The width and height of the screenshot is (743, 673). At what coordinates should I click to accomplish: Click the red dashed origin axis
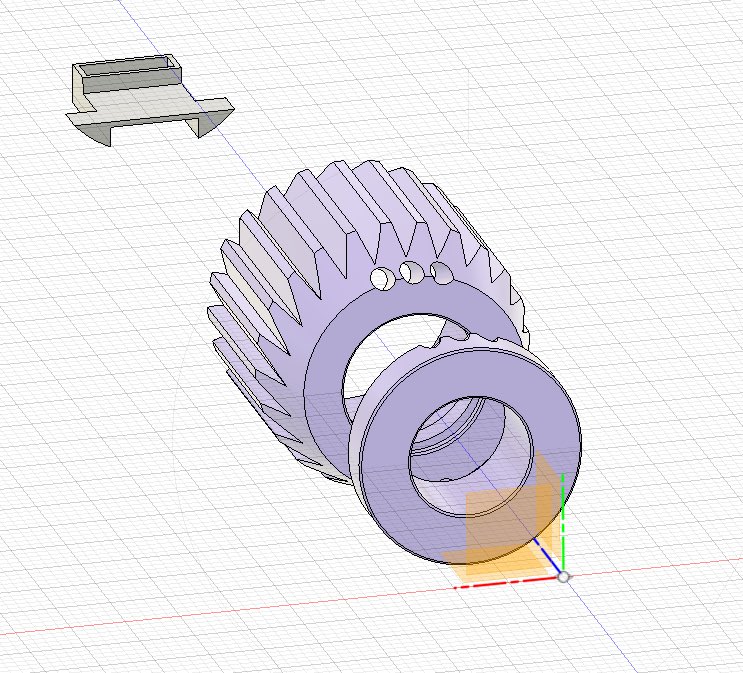pyautogui.click(x=506, y=583)
